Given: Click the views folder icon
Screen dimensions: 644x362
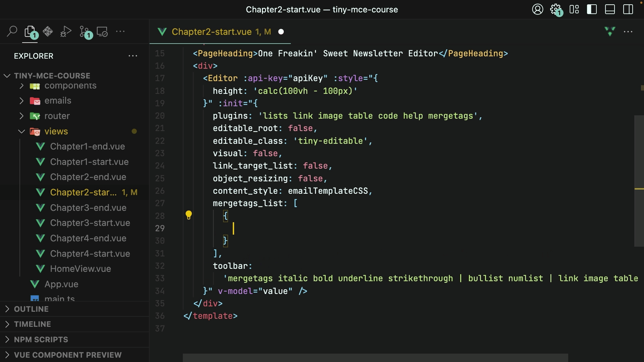Looking at the screenshot, I should coord(35,131).
